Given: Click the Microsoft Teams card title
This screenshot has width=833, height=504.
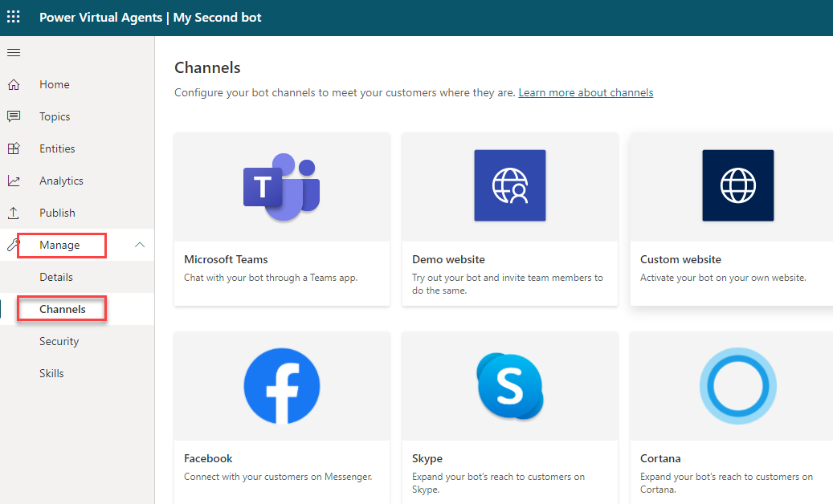Looking at the screenshot, I should 226,259.
